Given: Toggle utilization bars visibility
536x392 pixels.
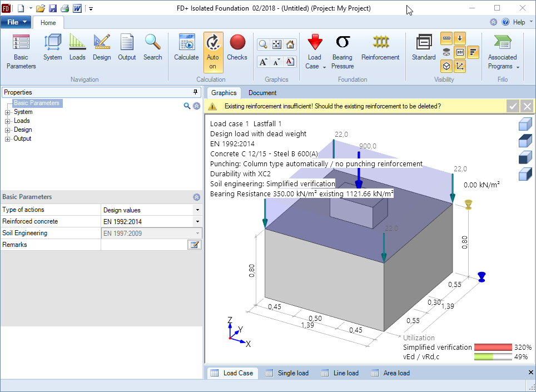Looking at the screenshot, I should (x=473, y=52).
